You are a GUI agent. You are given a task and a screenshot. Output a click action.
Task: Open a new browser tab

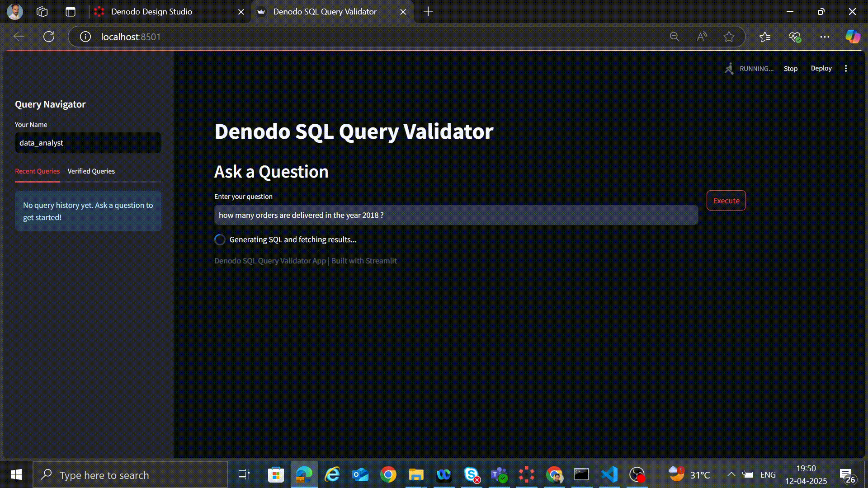[428, 12]
